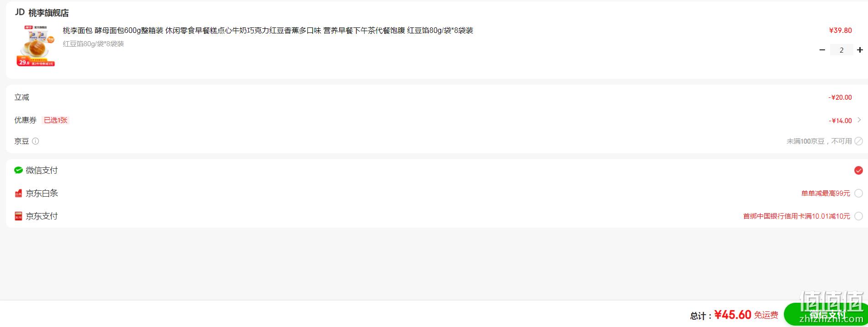868x327 pixels.
Task: Click the 首绑中国银行信用卡 discount text
Action: (797, 216)
